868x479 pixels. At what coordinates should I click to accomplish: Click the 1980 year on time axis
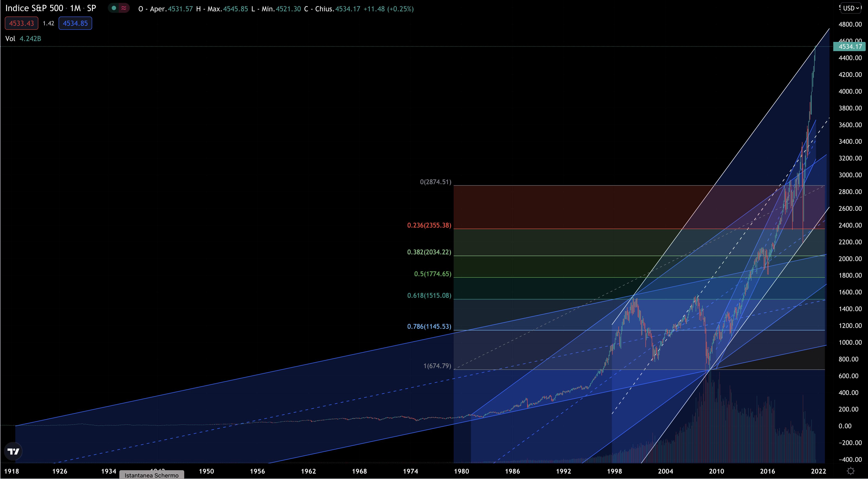point(461,471)
